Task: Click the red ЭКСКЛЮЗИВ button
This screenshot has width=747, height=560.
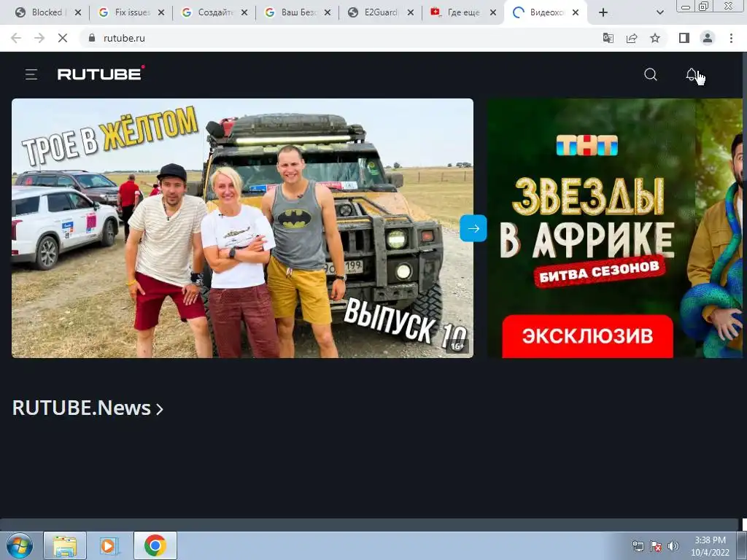Action: point(587,335)
